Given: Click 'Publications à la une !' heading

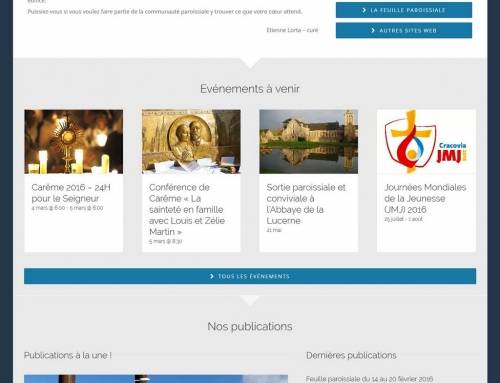Looking at the screenshot, I should click(x=68, y=355).
